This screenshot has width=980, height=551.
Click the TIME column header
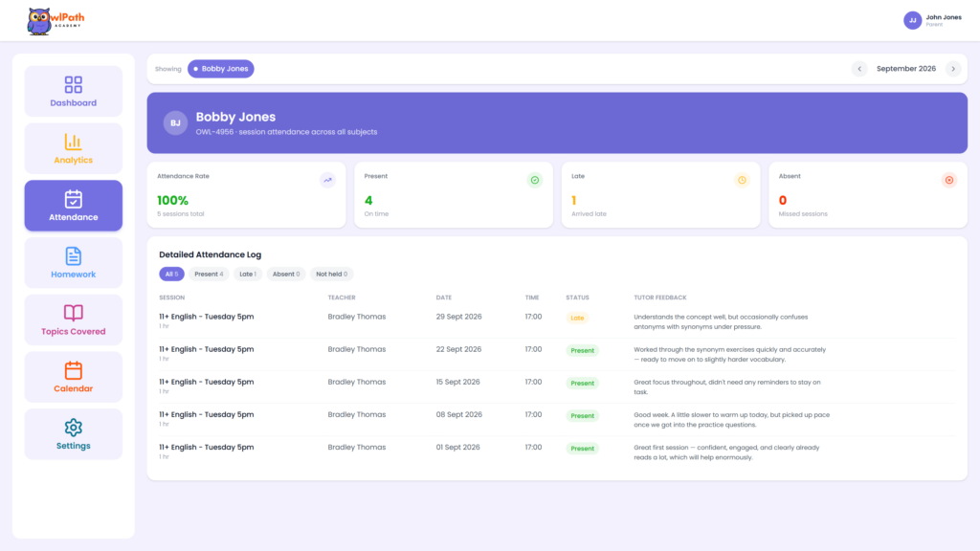pyautogui.click(x=532, y=298)
